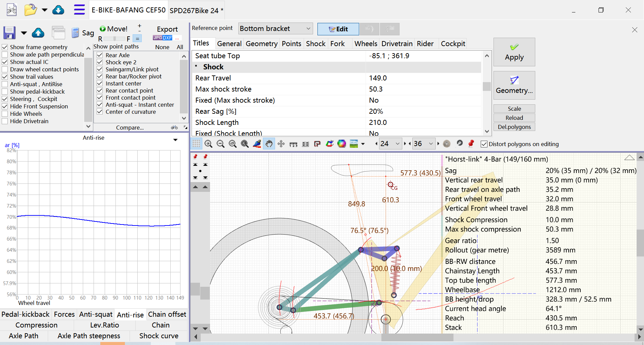Switch to the Drivetrain tab
This screenshot has width=644, height=345.
(397, 44)
